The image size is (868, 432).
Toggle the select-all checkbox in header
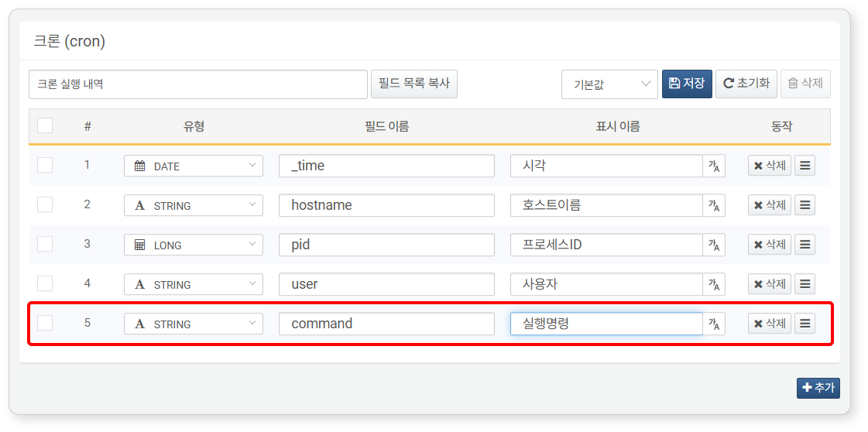(x=45, y=125)
